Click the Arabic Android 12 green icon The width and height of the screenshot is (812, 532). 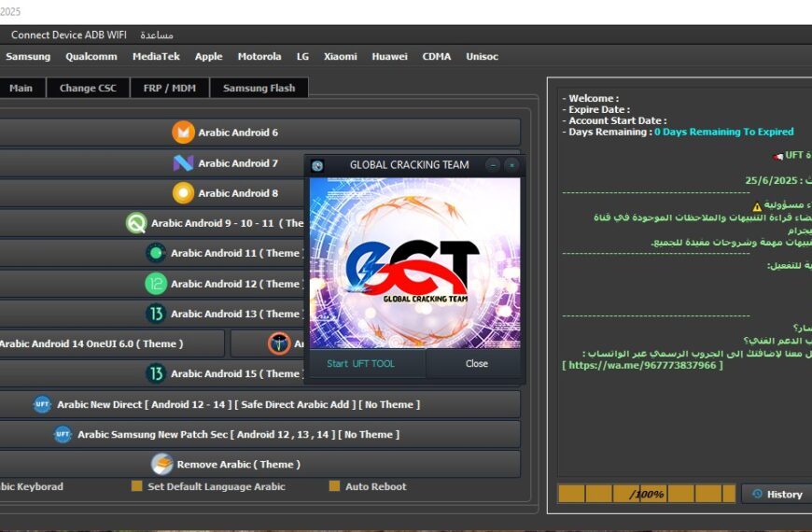pos(156,284)
